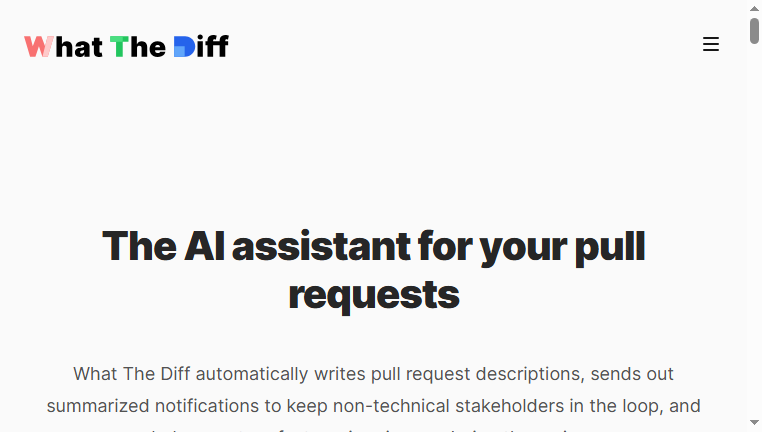Click the word "requests" in the headline
Viewport: 762px width, 432px height.
click(x=374, y=295)
